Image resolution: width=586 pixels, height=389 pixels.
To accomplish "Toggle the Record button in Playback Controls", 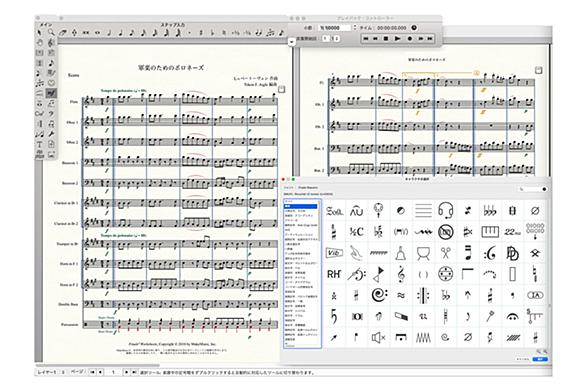I will pyautogui.click(x=410, y=38).
